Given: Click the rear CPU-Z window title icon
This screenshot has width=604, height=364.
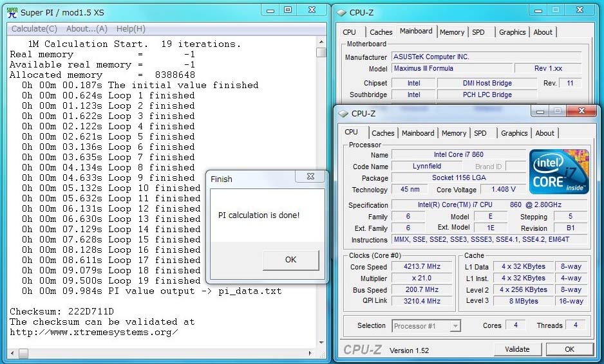Looking at the screenshot, I should pyautogui.click(x=339, y=12).
